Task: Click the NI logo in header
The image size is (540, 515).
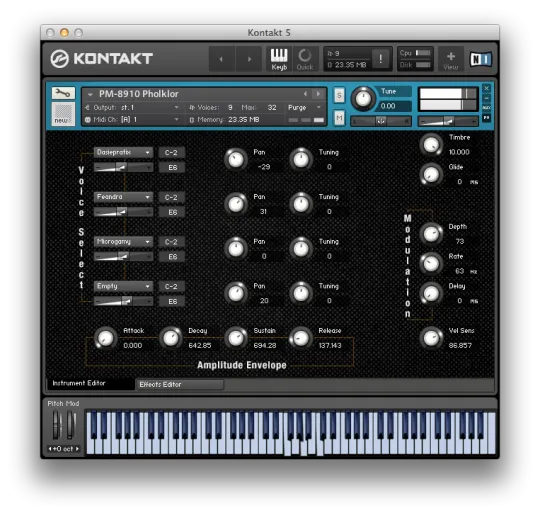Action: tap(481, 59)
